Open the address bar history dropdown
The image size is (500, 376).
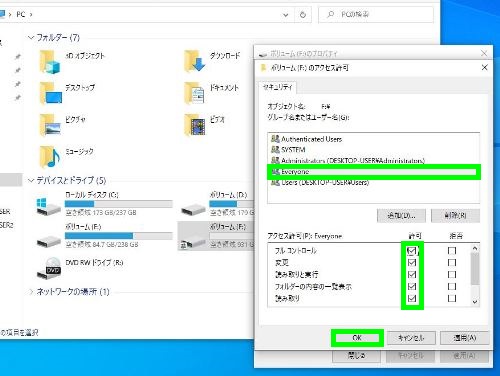click(x=286, y=15)
